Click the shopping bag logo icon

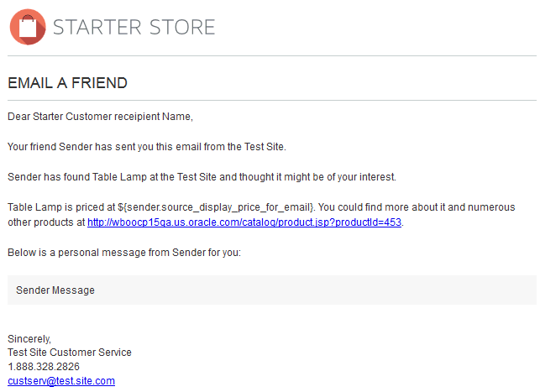coord(28,27)
